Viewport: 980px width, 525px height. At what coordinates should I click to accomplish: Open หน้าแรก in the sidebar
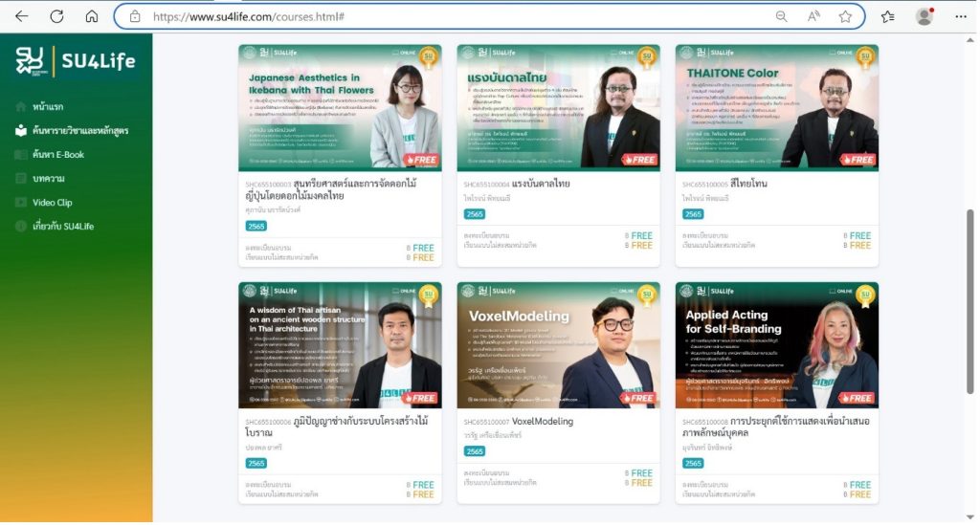point(48,106)
